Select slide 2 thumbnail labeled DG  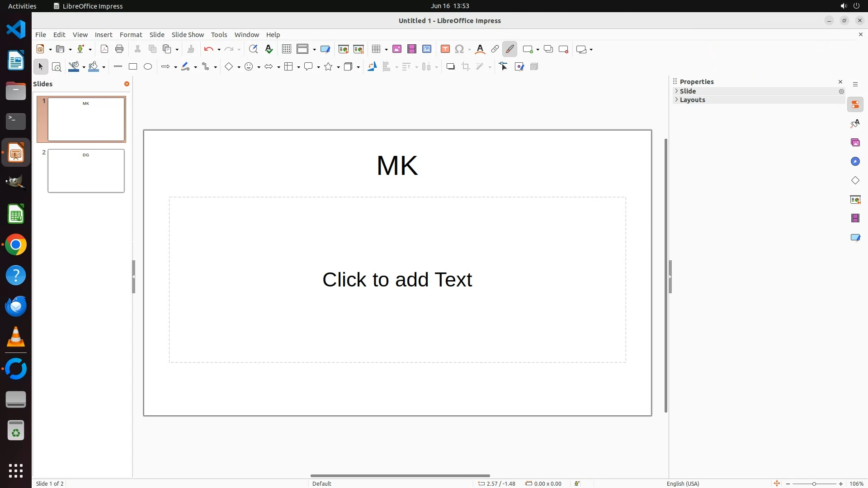click(x=86, y=171)
